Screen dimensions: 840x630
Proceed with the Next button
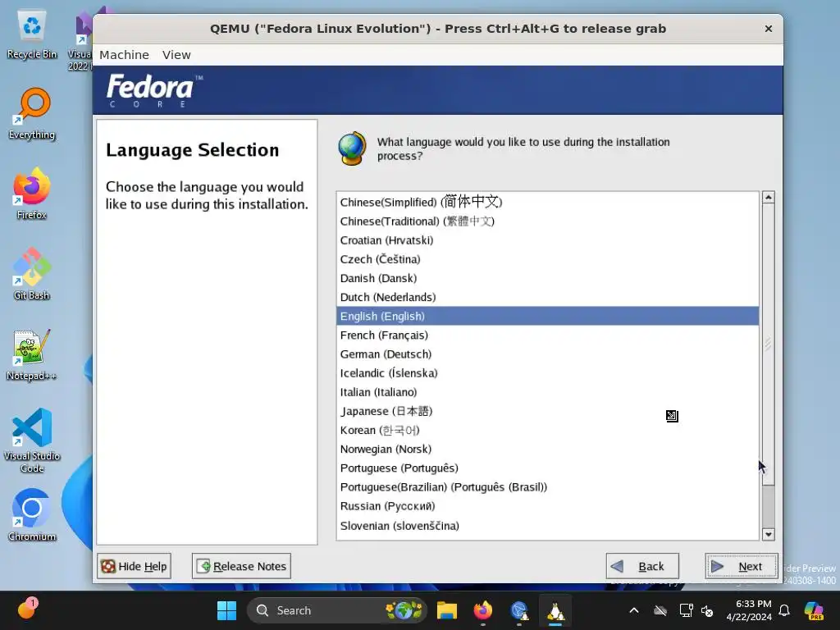point(742,566)
